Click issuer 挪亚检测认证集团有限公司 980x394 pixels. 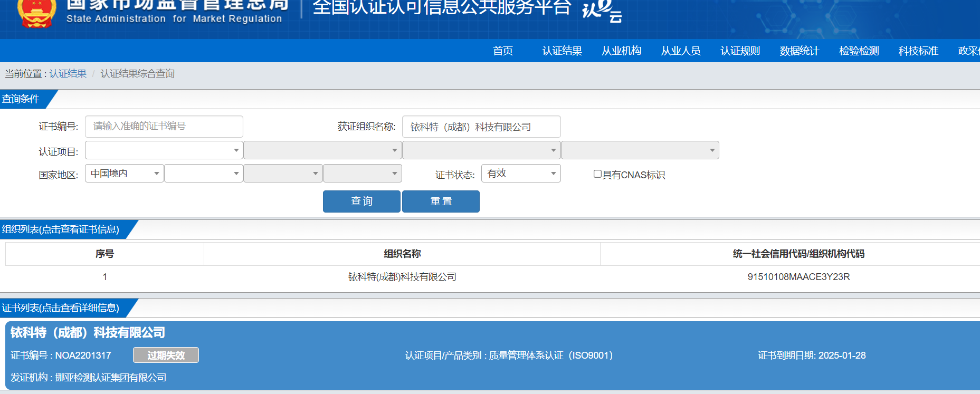point(111,378)
